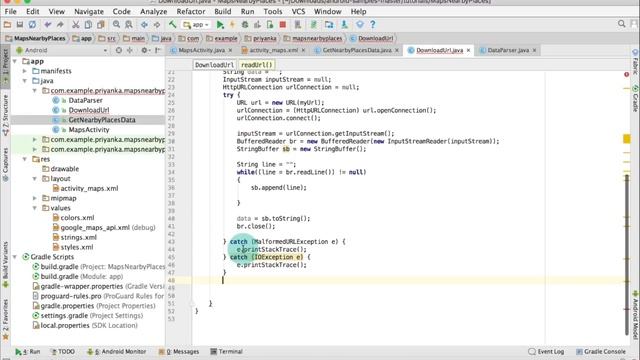Screen dimensions: 640x360
Task: Select DataParser class in project tree
Action: click(85, 100)
